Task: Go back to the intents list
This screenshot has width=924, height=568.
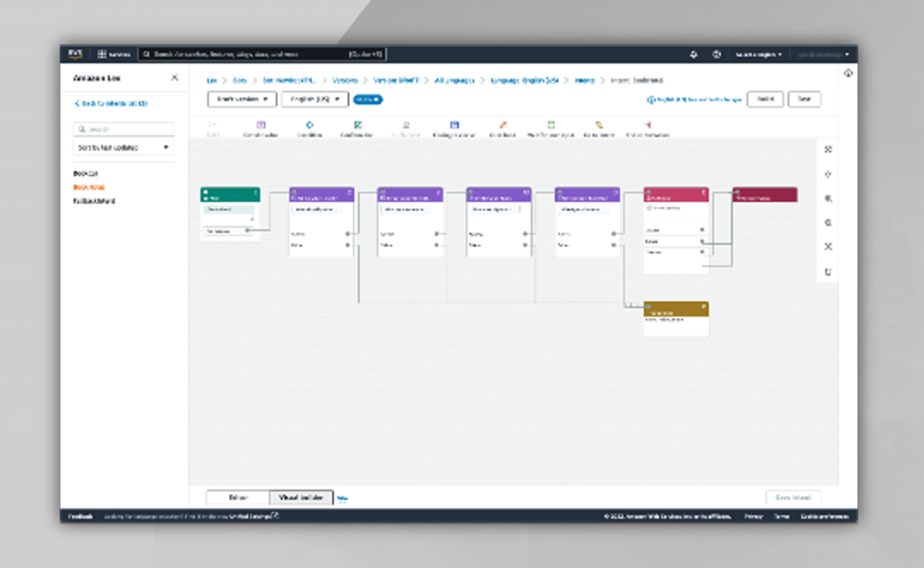Action: (x=111, y=103)
